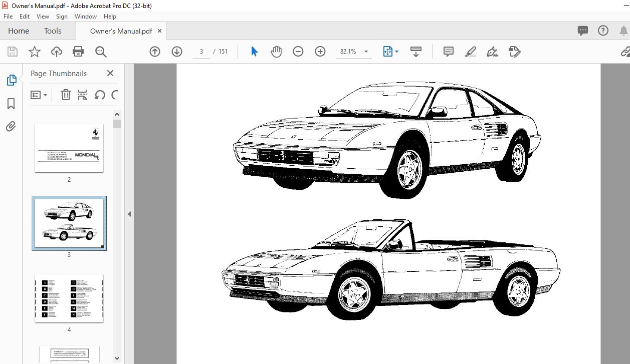Open Page Thumbnails pane icon in sidebar

[11, 80]
